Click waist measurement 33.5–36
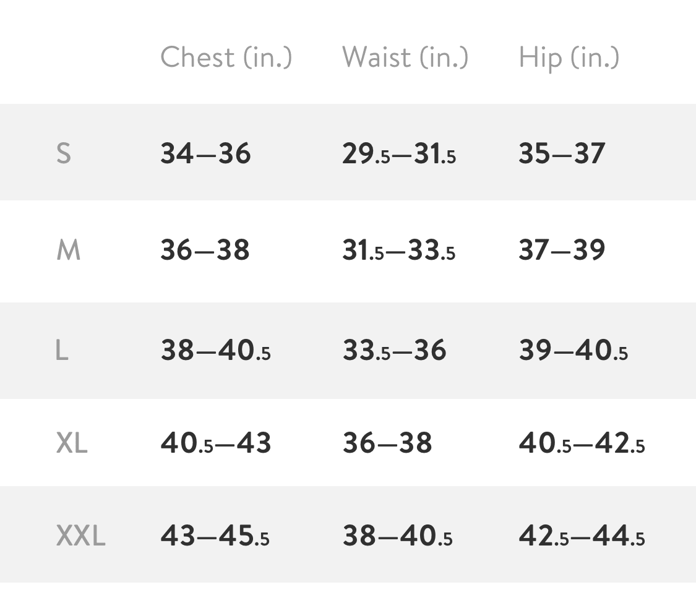This screenshot has height=616, width=696. [394, 351]
